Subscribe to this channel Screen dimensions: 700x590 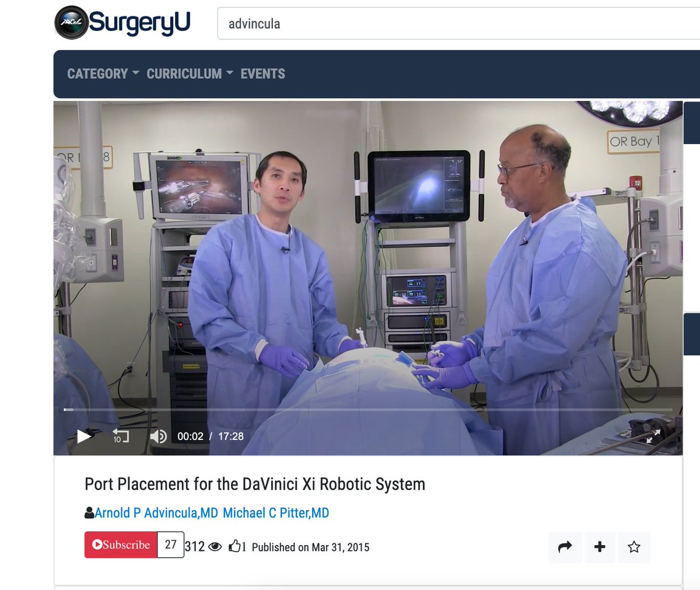point(121,544)
